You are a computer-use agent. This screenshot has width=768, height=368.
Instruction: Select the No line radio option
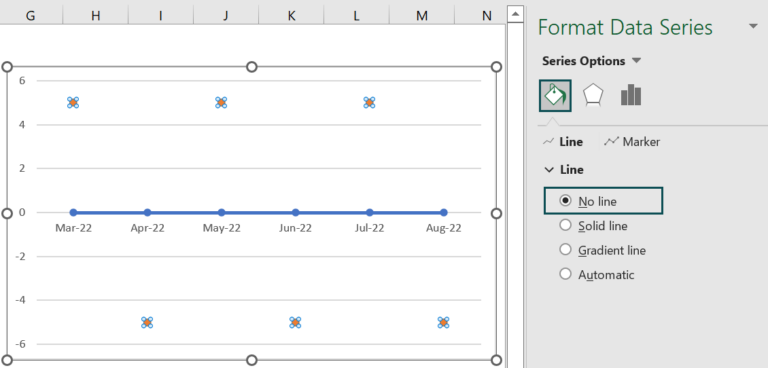click(x=565, y=200)
